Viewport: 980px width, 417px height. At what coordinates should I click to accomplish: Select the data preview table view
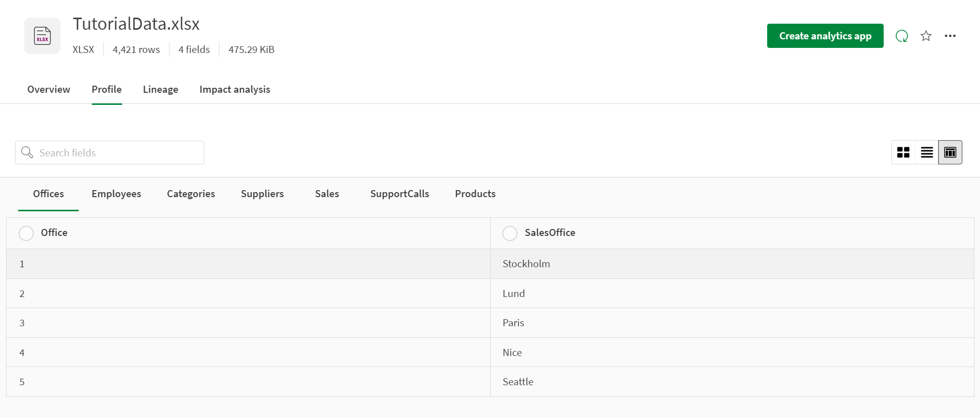point(950,152)
